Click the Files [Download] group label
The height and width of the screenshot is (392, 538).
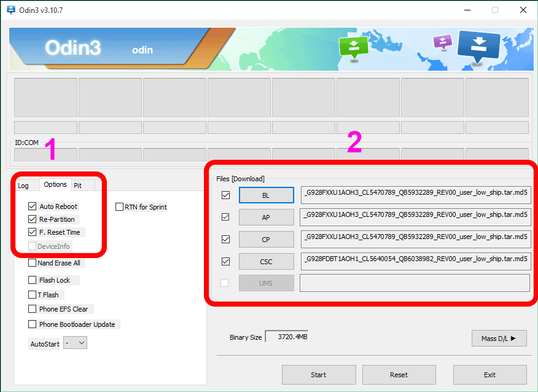[240, 179]
